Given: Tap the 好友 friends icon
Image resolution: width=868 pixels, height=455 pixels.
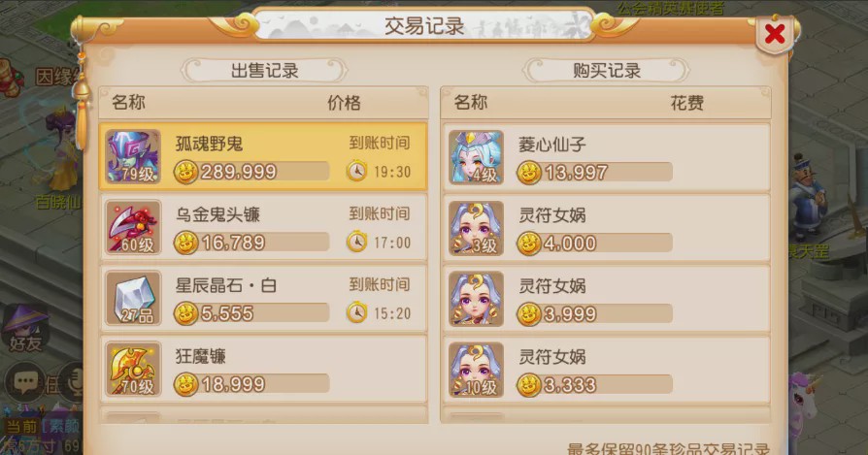Looking at the screenshot, I should click(x=24, y=331).
